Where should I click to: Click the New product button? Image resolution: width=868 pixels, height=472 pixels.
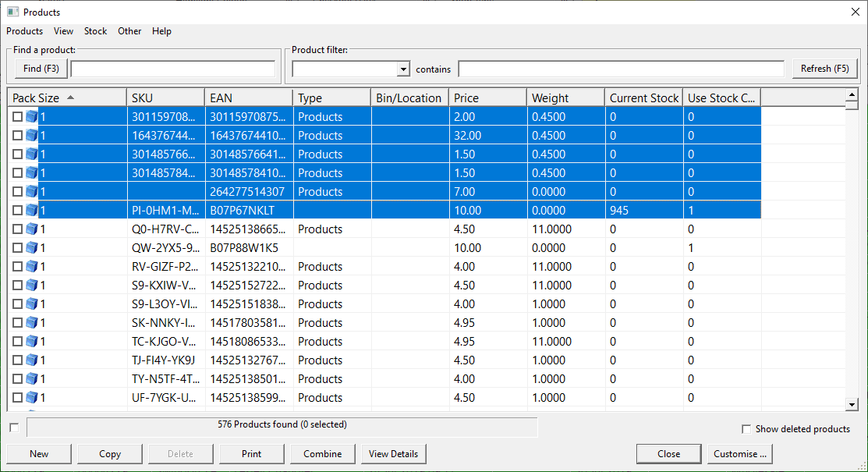coord(39,454)
